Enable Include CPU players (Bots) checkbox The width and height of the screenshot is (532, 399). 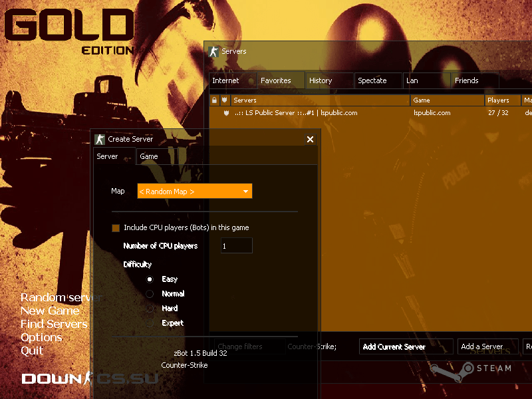[116, 228]
